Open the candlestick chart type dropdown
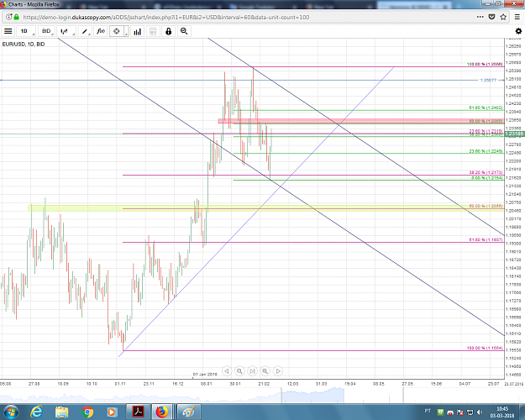 pyautogui.click(x=66, y=31)
